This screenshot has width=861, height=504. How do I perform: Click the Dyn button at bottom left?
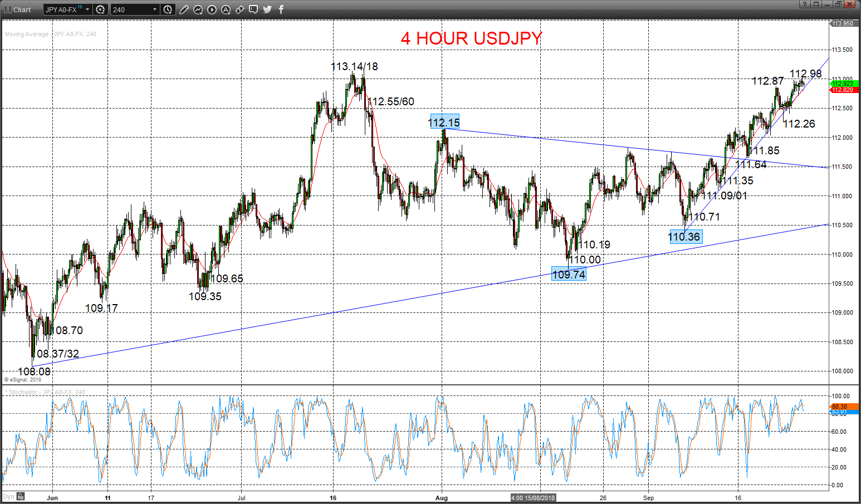point(8,497)
